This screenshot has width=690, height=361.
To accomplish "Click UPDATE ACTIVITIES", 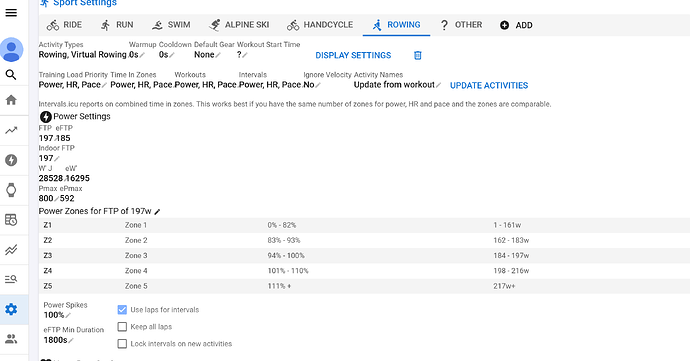I will (x=489, y=85).
